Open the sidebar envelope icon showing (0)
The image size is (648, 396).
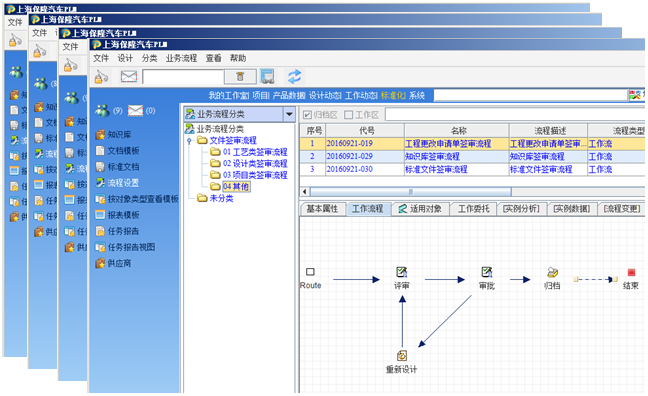tap(135, 111)
